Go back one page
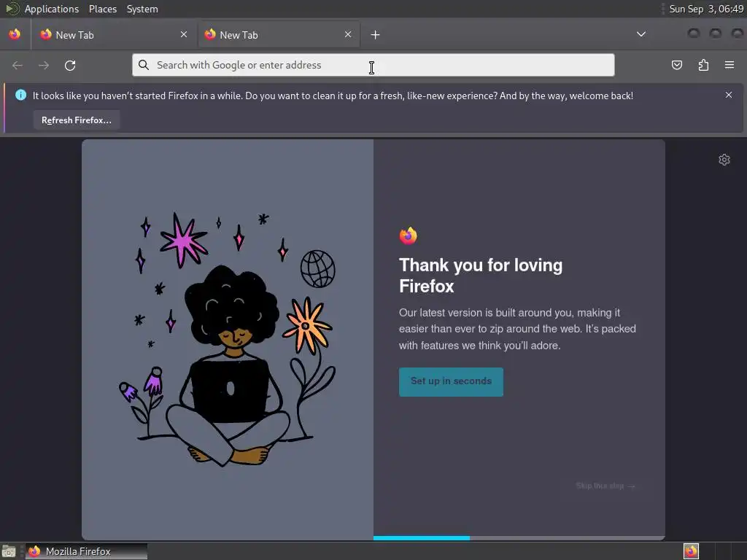 18,65
